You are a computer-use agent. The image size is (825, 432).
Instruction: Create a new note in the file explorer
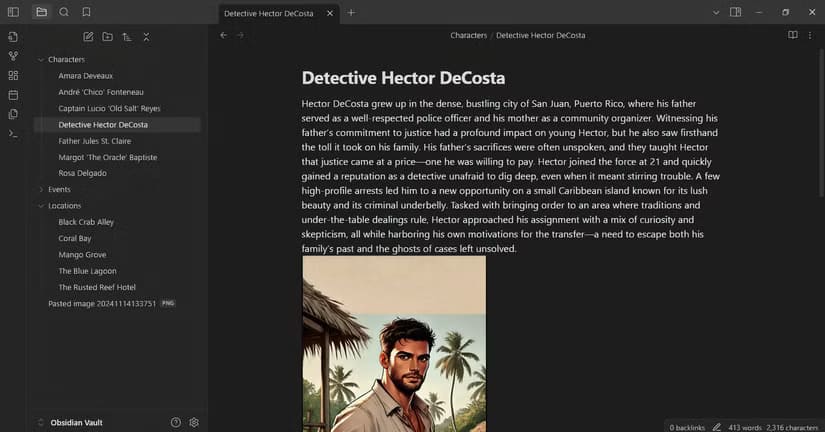pos(88,37)
